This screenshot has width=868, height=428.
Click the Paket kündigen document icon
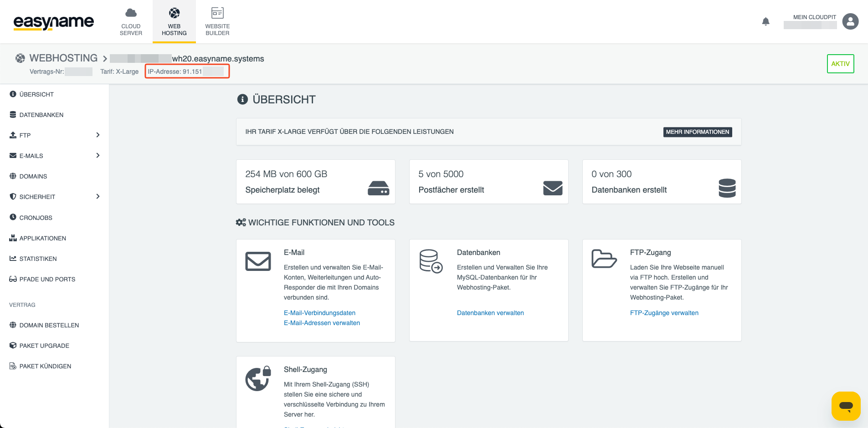(x=13, y=366)
